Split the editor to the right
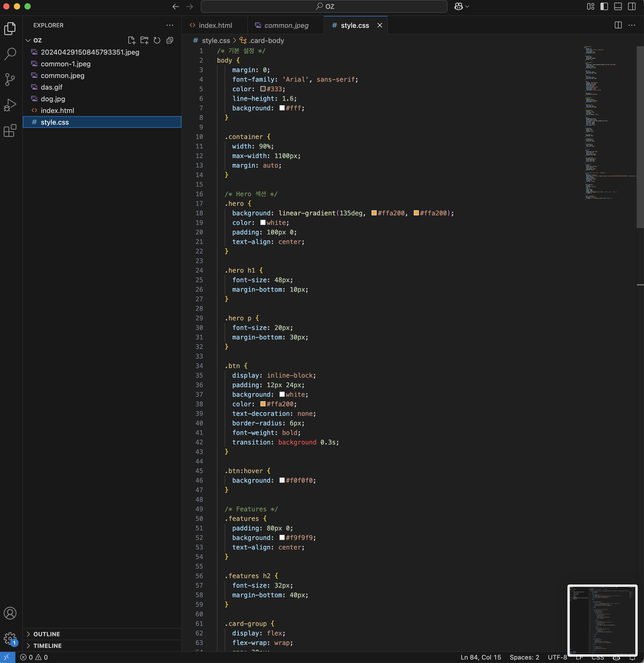 [618, 25]
